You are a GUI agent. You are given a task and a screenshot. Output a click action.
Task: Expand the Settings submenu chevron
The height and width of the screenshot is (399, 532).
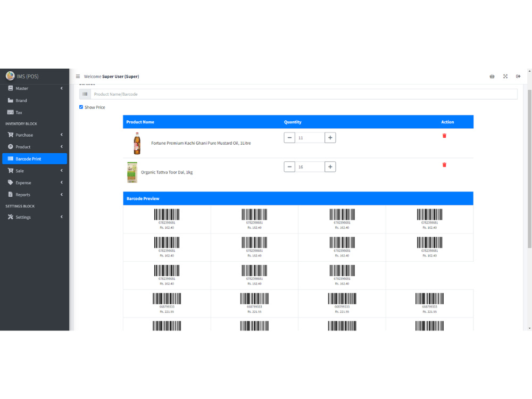pyautogui.click(x=61, y=217)
